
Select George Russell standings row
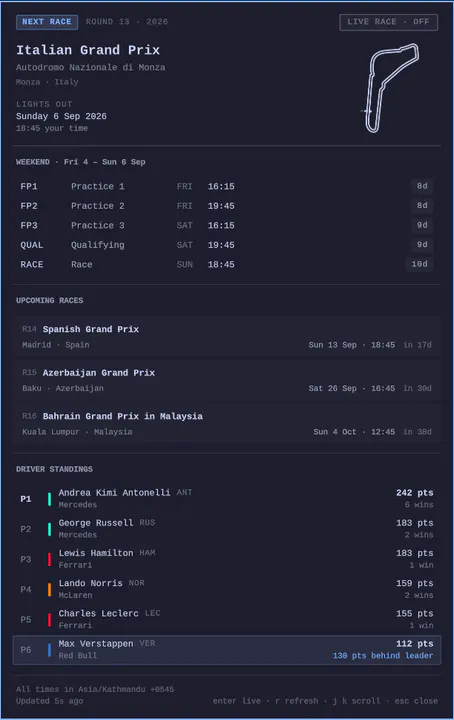click(x=227, y=529)
